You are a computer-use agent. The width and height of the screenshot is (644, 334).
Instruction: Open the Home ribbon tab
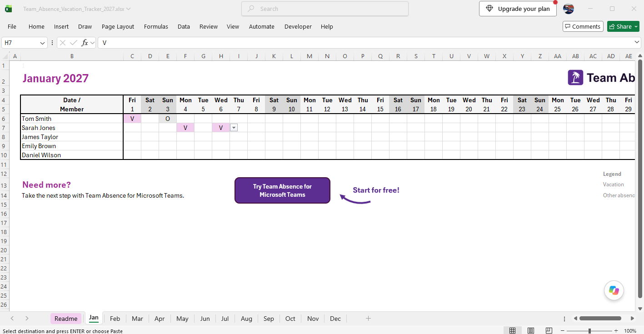(x=36, y=27)
